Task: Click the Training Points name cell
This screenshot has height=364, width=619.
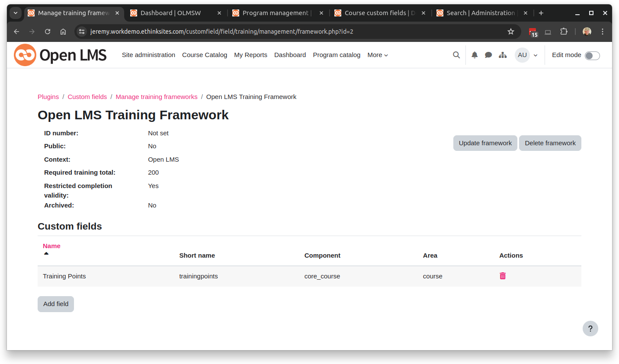Action: click(64, 276)
